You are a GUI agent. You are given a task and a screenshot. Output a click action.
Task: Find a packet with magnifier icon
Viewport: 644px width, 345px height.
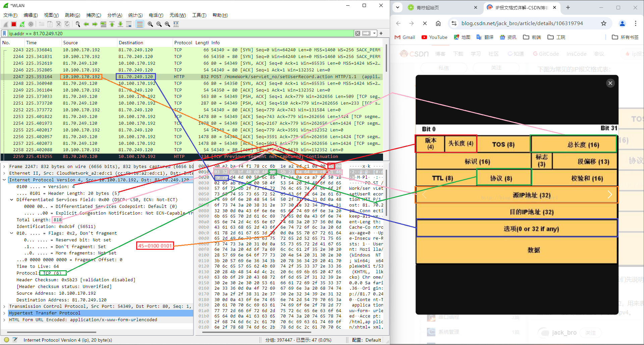click(78, 24)
